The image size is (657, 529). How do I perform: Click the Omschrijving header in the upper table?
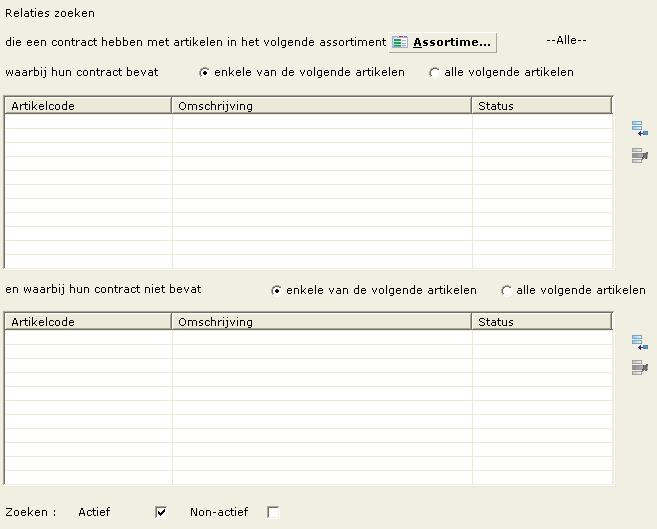(x=321, y=106)
